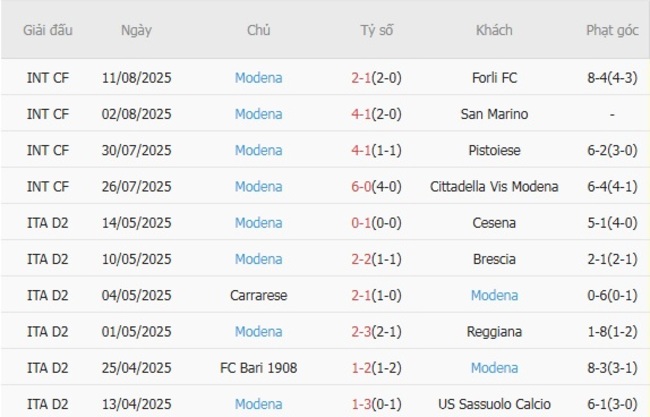Select Modena as away team against FC Bari 1908

pyautogui.click(x=494, y=368)
